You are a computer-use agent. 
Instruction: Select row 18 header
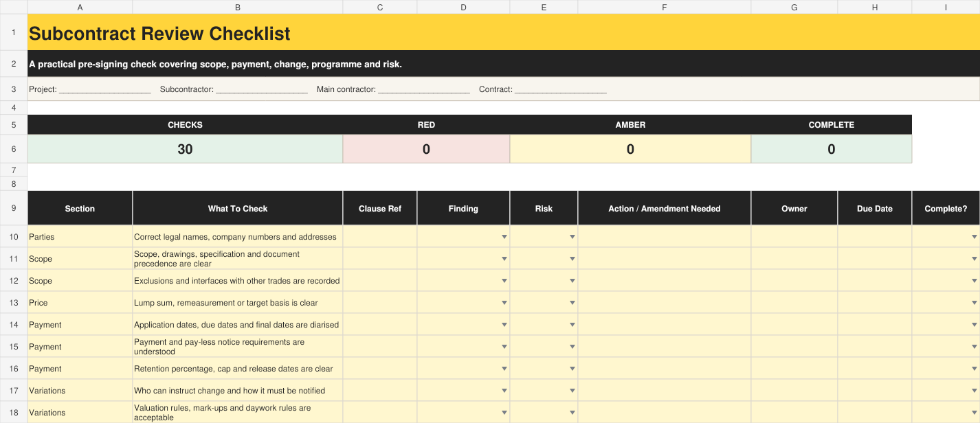(14, 413)
